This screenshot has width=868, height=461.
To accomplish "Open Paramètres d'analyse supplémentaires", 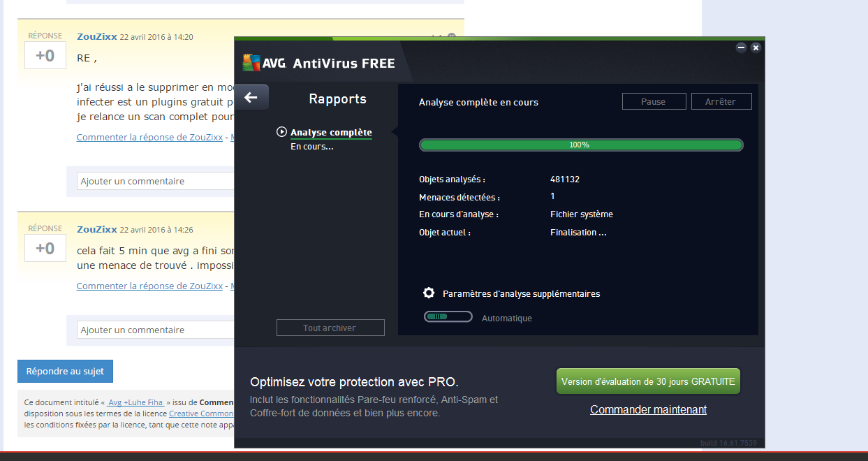I will coord(521,293).
